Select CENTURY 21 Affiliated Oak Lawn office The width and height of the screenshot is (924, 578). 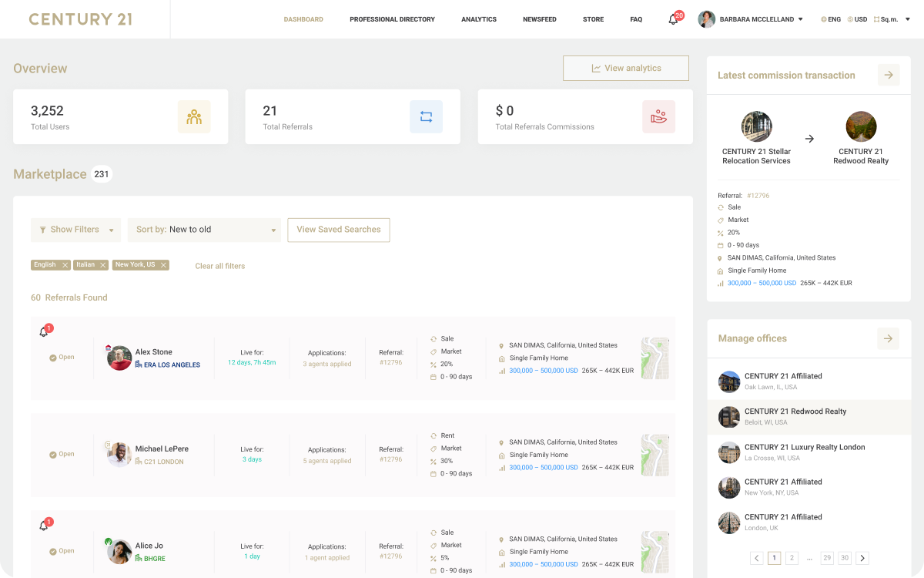tap(809, 381)
